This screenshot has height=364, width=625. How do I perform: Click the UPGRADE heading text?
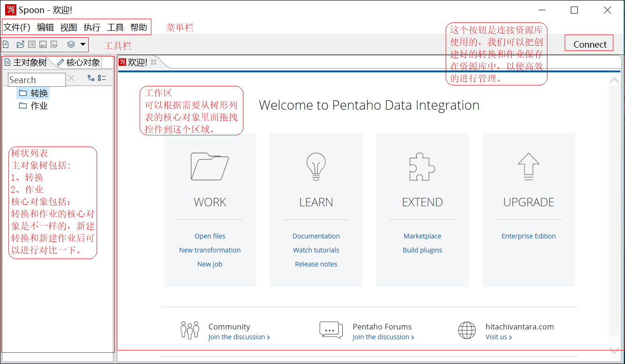pyautogui.click(x=529, y=202)
